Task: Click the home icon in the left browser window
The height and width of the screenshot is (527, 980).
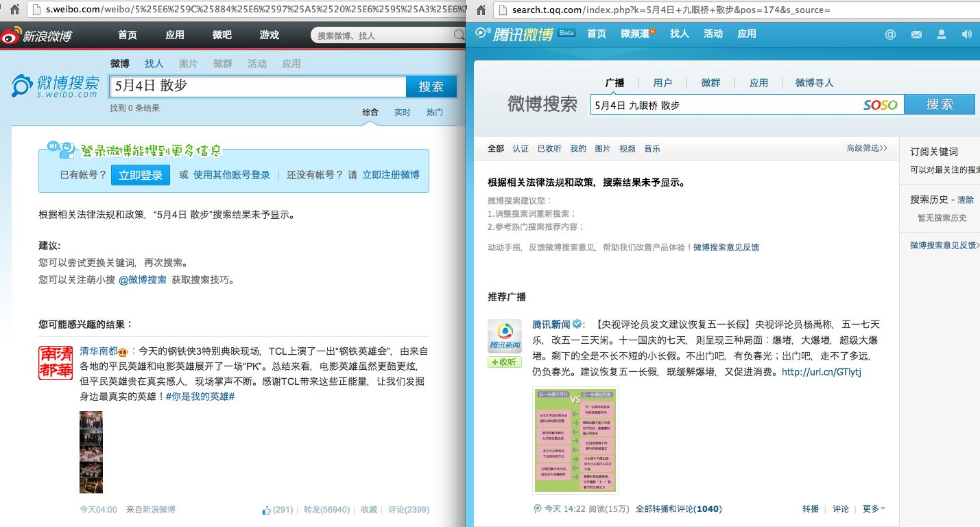Action: [x=14, y=10]
